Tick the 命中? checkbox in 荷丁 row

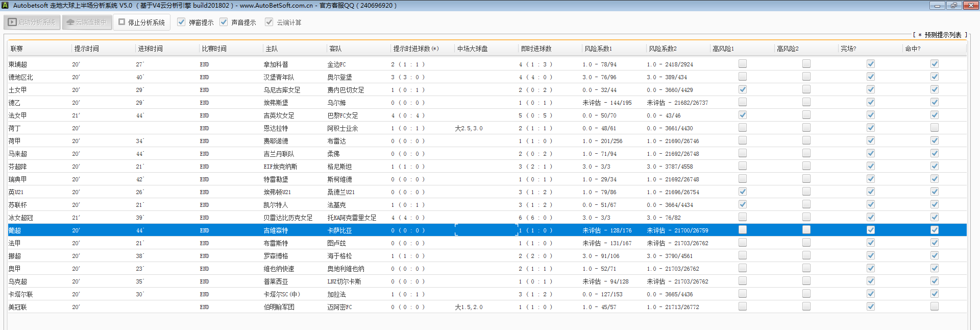pyautogui.click(x=935, y=128)
